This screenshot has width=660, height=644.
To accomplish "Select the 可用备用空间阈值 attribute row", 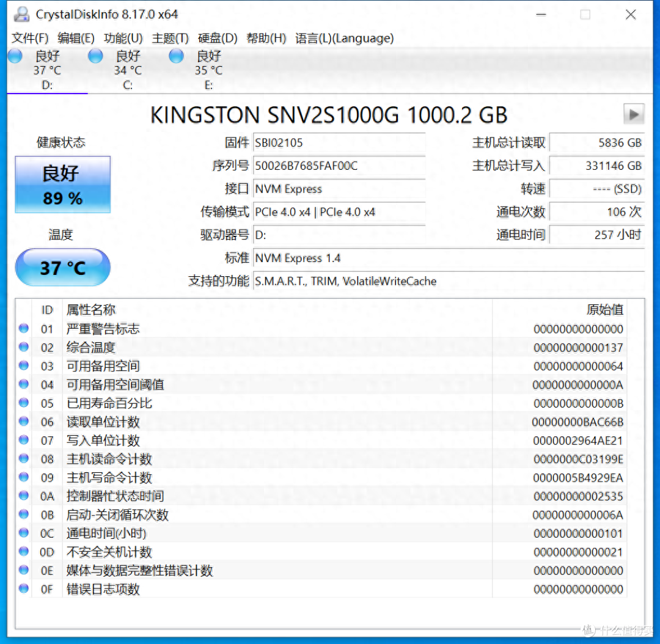I will click(321, 384).
